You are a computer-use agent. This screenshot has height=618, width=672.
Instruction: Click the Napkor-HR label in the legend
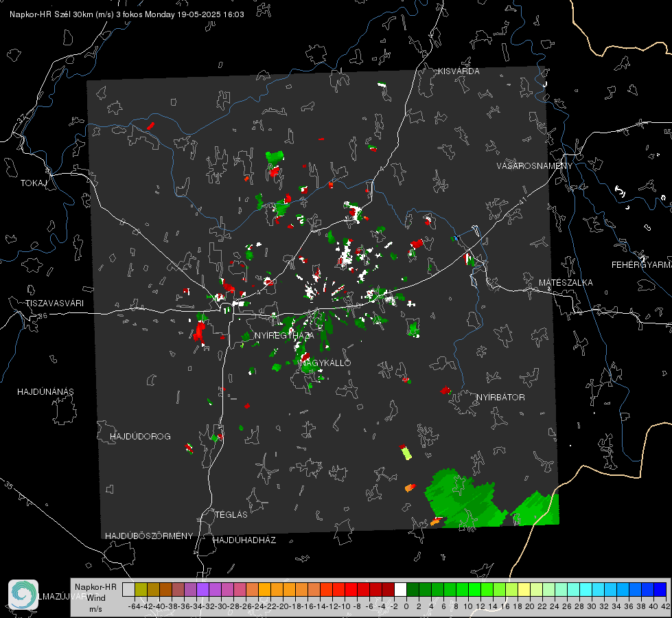[x=95, y=587]
